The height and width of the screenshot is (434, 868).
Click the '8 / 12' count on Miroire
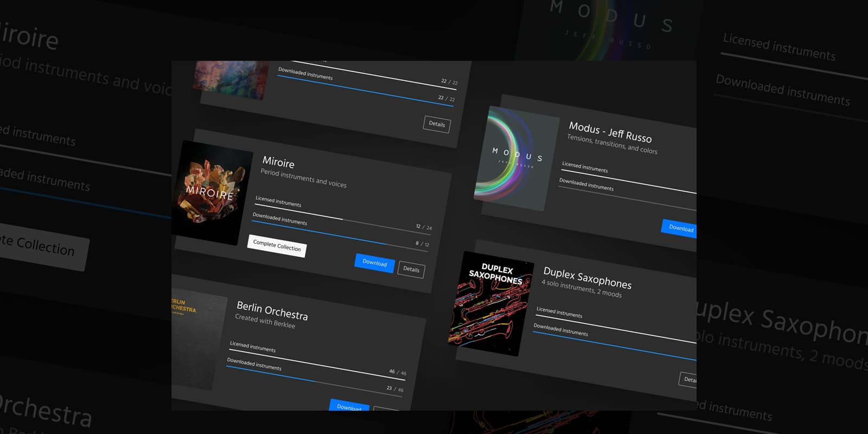pyautogui.click(x=422, y=244)
